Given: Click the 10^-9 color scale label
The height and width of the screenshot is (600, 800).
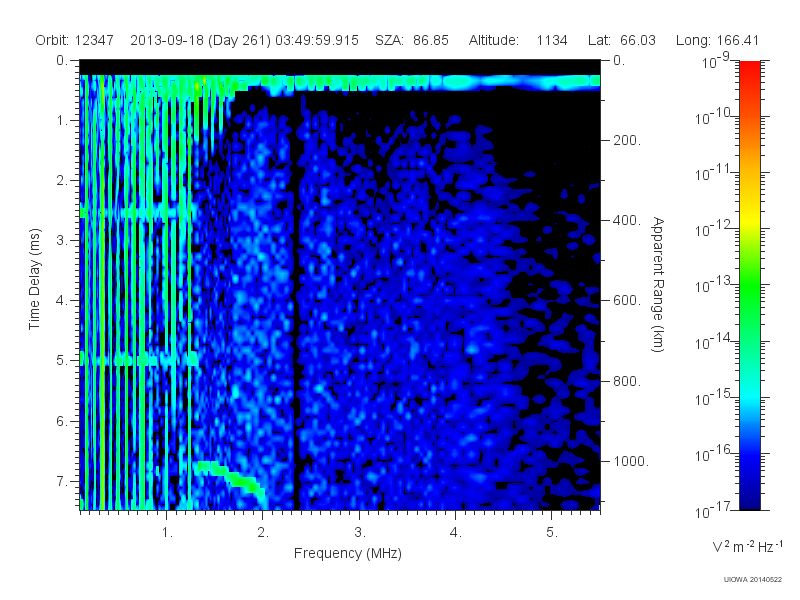Looking at the screenshot, I should point(717,61).
